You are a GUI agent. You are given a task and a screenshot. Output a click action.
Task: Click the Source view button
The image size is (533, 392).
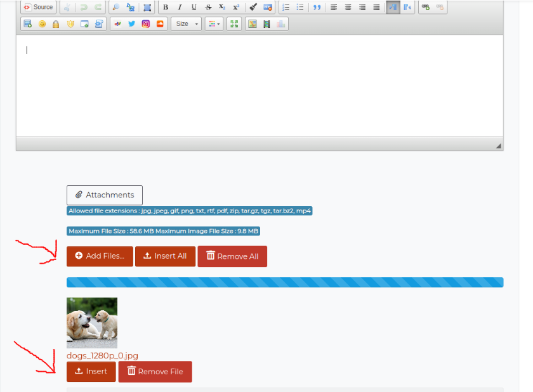(x=39, y=7)
